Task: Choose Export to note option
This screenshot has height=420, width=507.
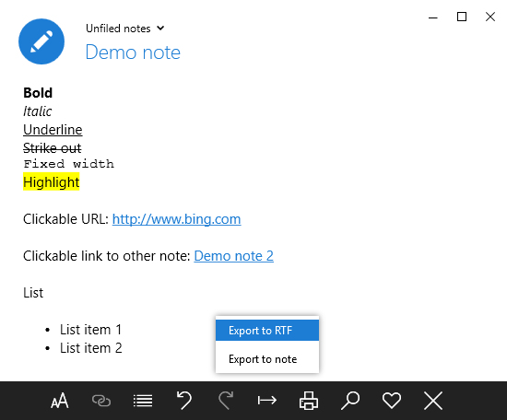Action: 267,359
